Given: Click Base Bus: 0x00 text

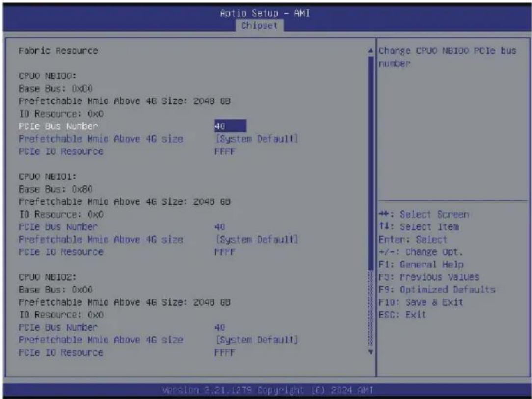Looking at the screenshot, I should pyautogui.click(x=55, y=290).
